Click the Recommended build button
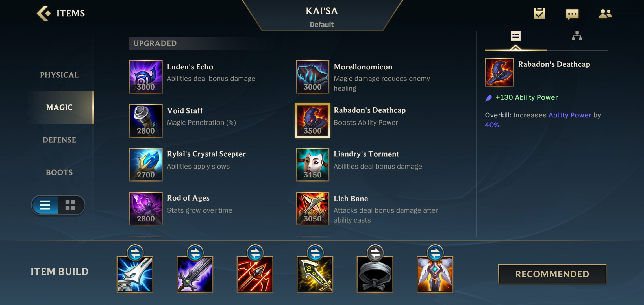The image size is (644, 305). [x=552, y=274]
